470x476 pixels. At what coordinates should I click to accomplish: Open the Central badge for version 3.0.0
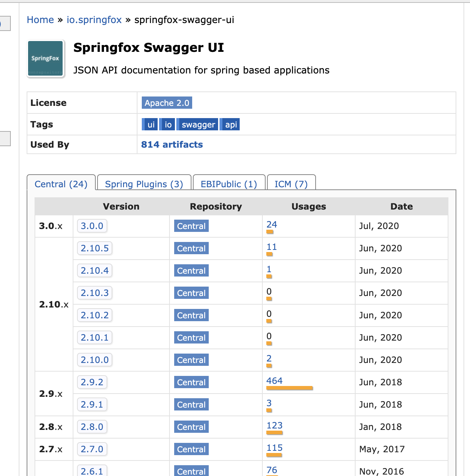click(191, 226)
